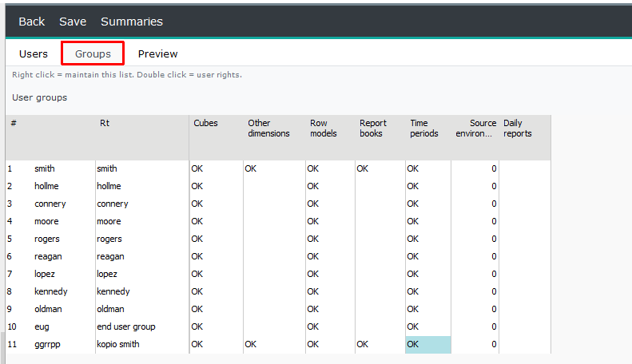Select the kopio smith Rt cell

[118, 345]
